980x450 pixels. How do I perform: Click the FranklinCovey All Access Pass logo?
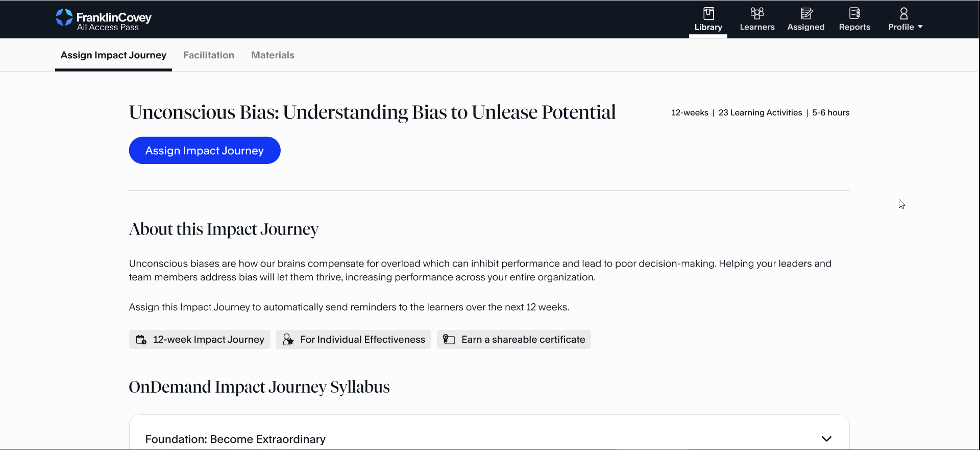pos(103,19)
